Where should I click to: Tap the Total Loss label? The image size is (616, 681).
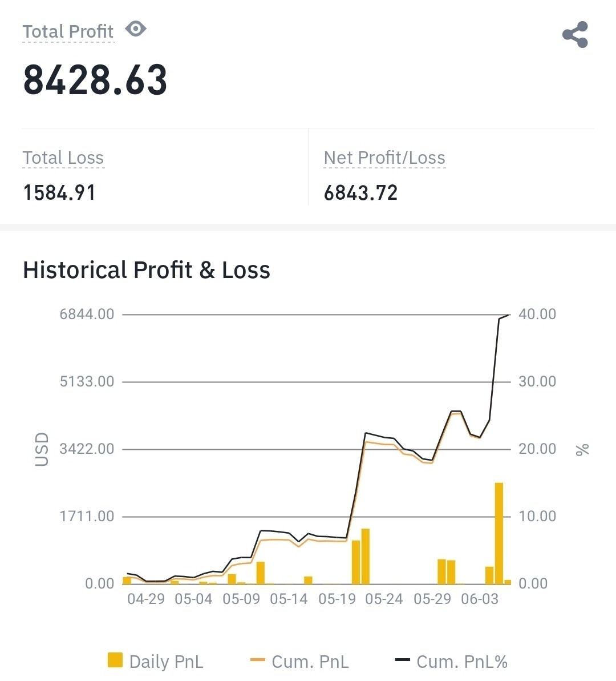[63, 158]
